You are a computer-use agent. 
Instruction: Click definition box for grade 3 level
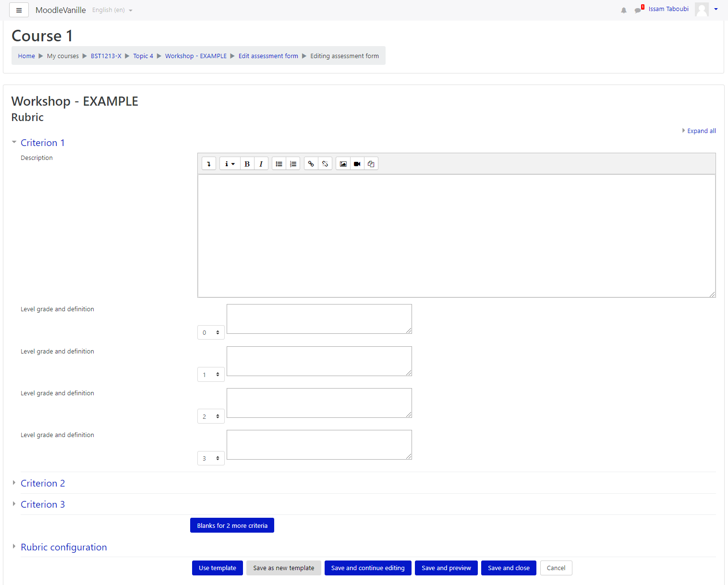319,445
